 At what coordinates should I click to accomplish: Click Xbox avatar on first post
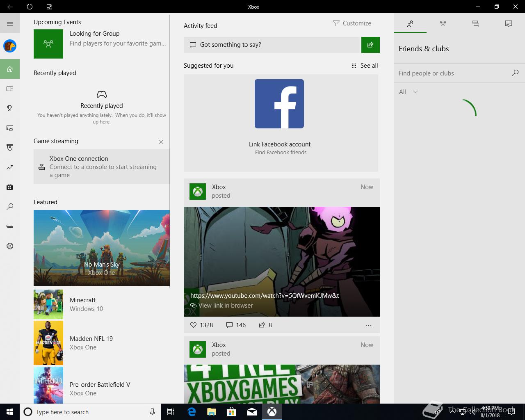click(x=198, y=192)
